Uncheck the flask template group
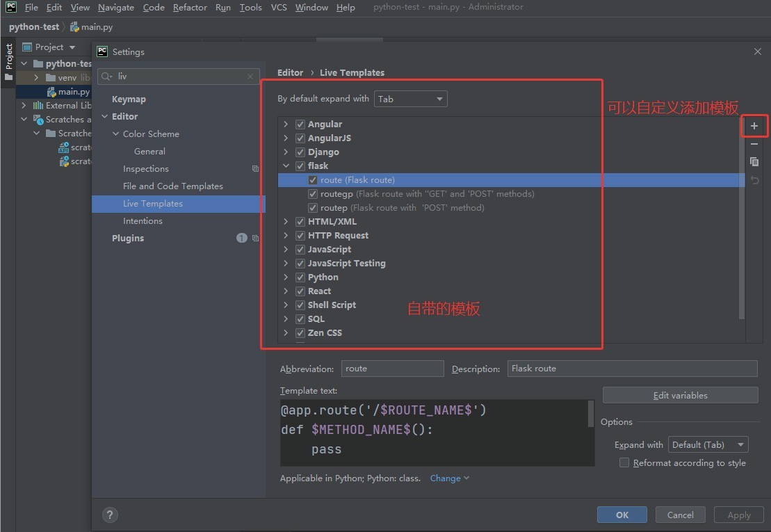The height and width of the screenshot is (532, 771). pos(300,166)
